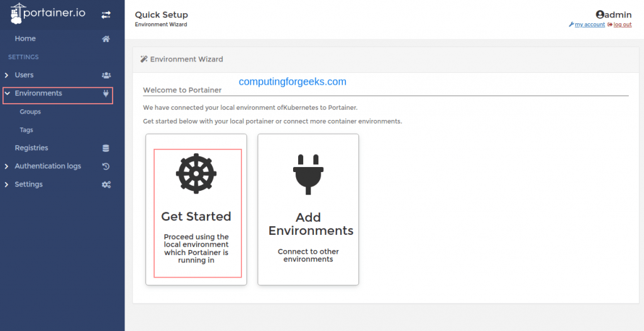Click the large plug icon
The width and height of the screenshot is (644, 331).
coord(308,175)
